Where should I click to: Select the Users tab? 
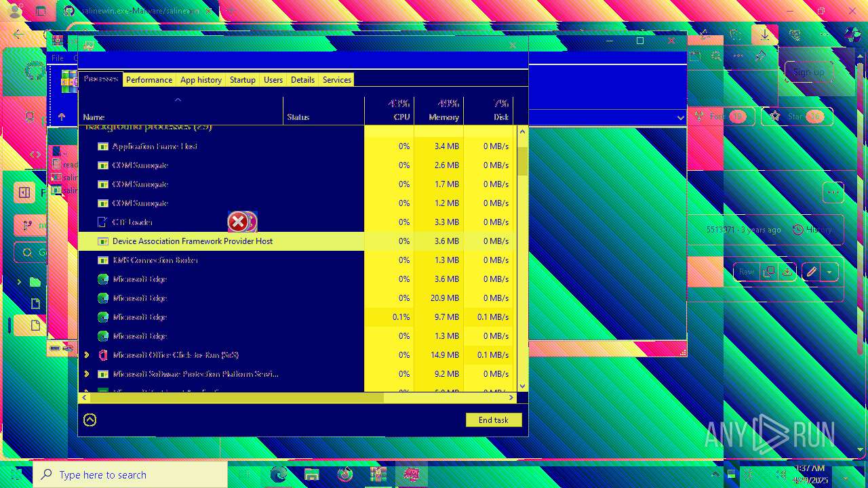click(x=273, y=79)
